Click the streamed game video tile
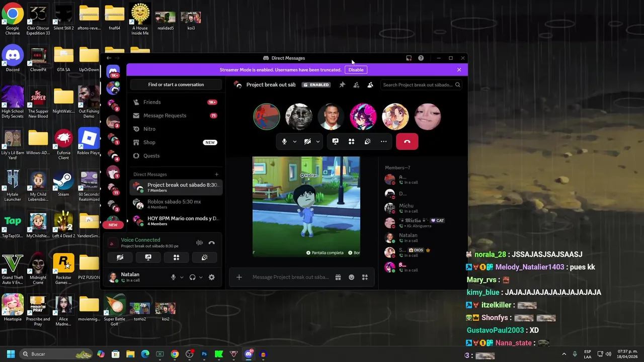Image resolution: width=644 pixels, height=362 pixels. click(306, 207)
